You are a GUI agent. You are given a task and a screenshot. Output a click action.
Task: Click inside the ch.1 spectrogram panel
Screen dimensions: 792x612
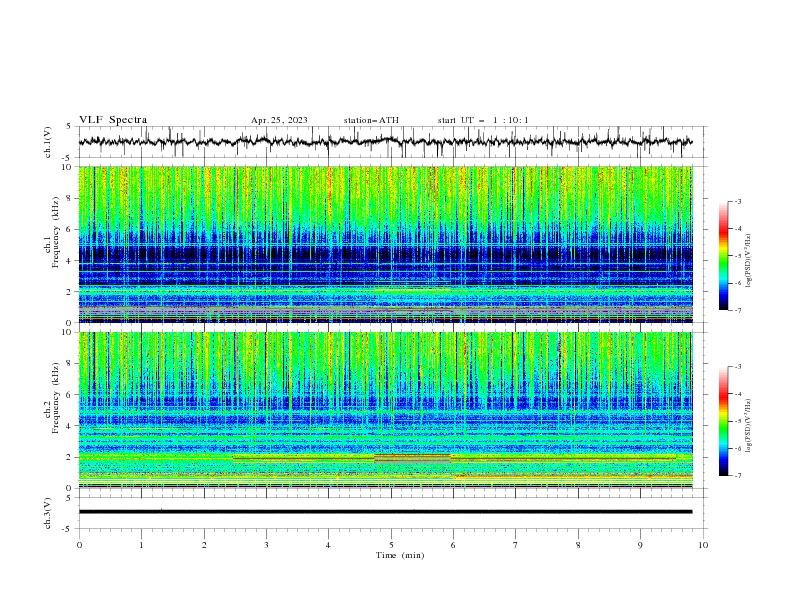pos(385,244)
